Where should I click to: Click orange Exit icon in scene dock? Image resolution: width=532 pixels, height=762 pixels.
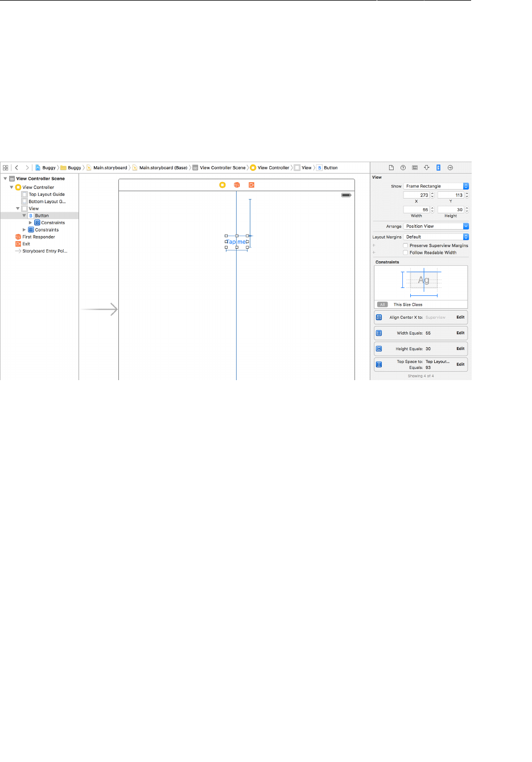251,185
